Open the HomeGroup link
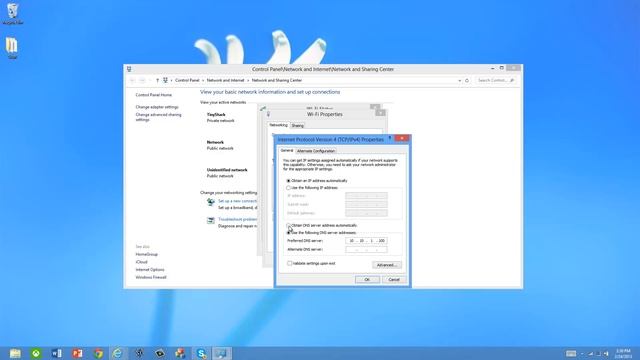Screen dimensions: 640x360 [147, 254]
